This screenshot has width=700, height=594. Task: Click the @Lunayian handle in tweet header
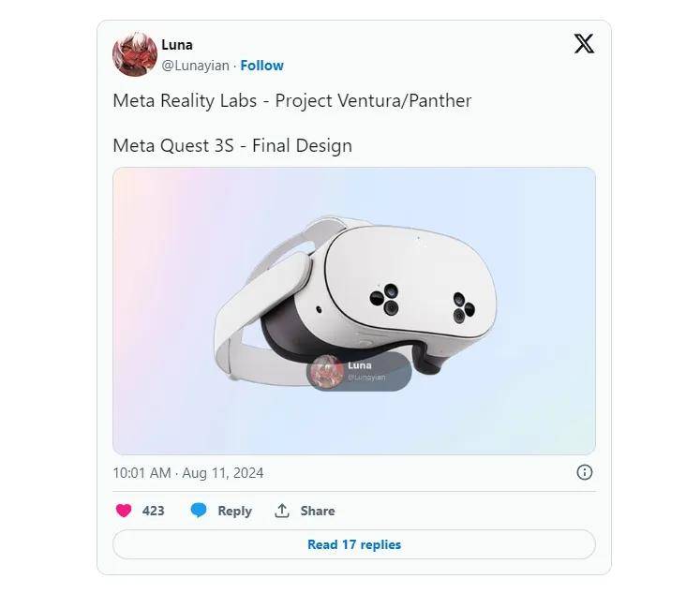click(196, 66)
